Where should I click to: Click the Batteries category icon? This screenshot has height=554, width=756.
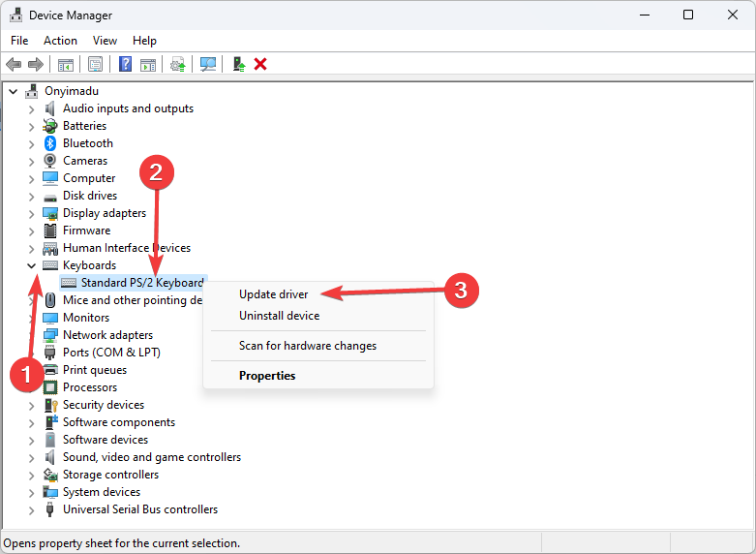tap(50, 126)
